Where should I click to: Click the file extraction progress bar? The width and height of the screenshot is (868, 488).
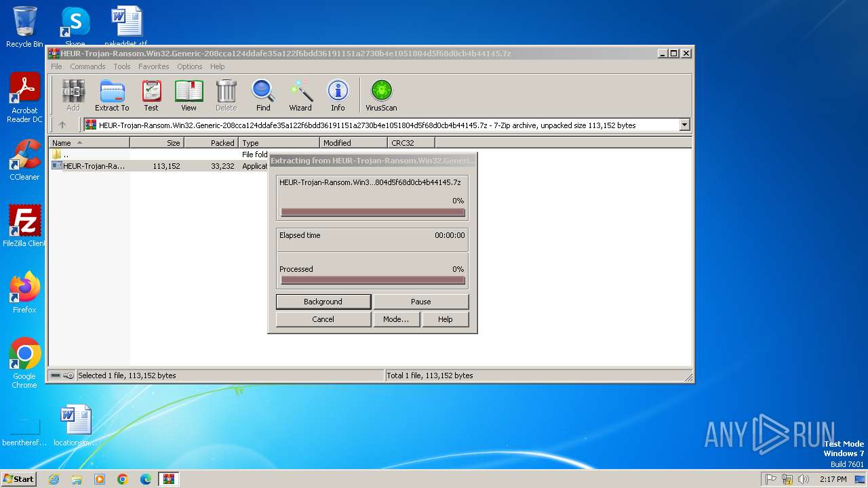pyautogui.click(x=373, y=212)
